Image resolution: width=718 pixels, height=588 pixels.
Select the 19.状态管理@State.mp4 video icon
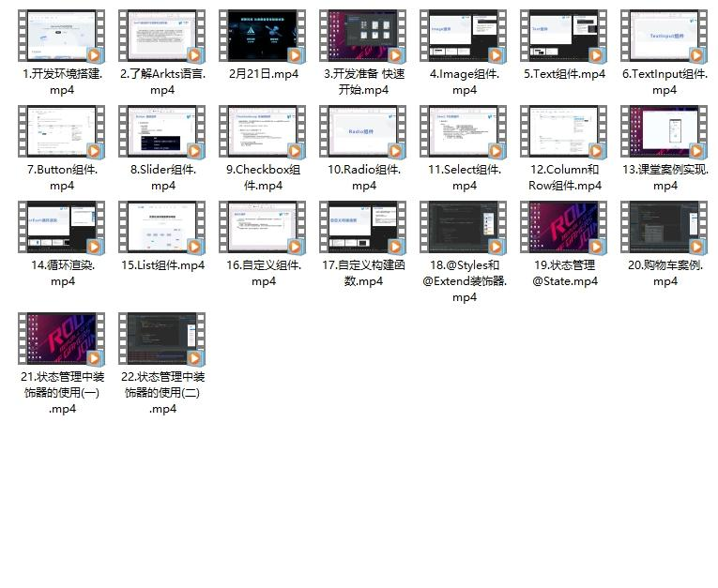coord(564,228)
